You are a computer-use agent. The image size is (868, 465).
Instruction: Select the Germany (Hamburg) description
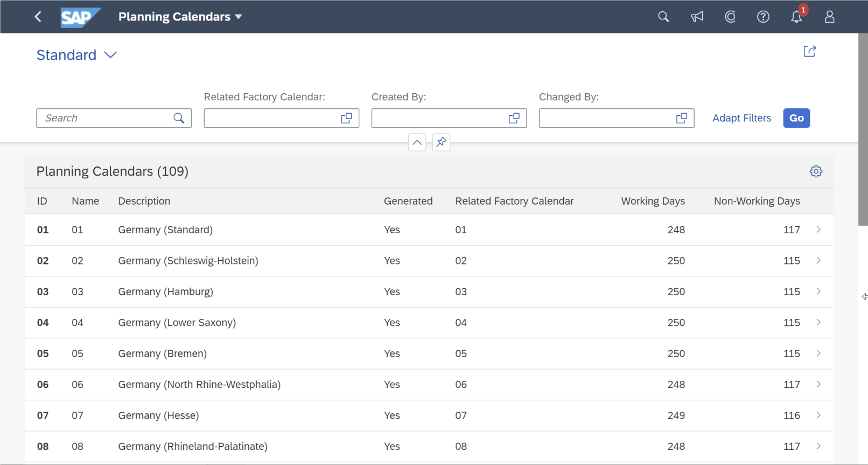[165, 292]
